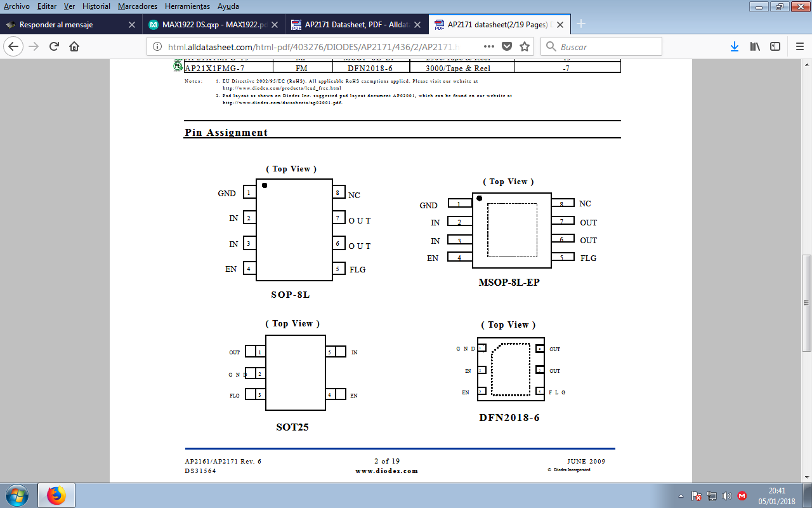Image resolution: width=812 pixels, height=508 pixels.
Task: Click the 'DS31564' document number
Action: pyautogui.click(x=200, y=471)
